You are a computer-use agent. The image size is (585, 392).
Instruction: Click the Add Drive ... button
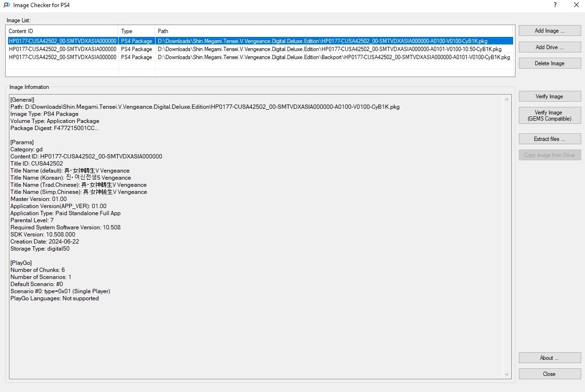tap(550, 47)
